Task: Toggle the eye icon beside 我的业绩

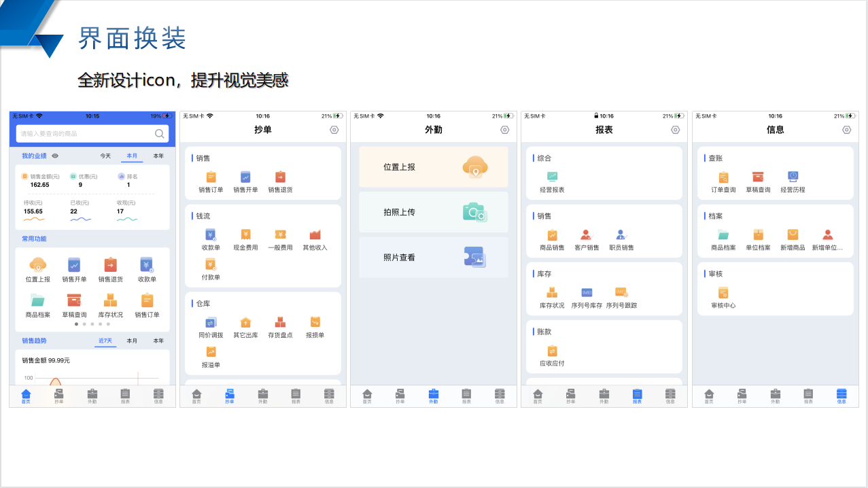Action: (x=55, y=156)
